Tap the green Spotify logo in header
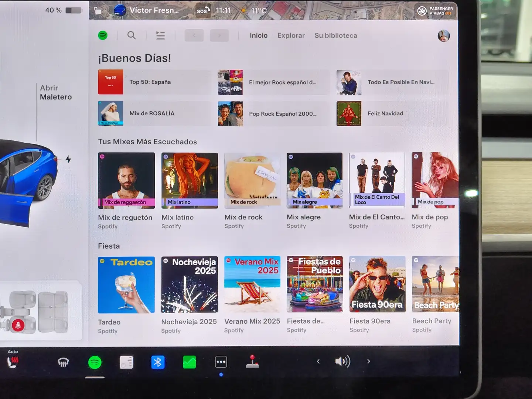The image size is (532, 399). [x=103, y=35]
